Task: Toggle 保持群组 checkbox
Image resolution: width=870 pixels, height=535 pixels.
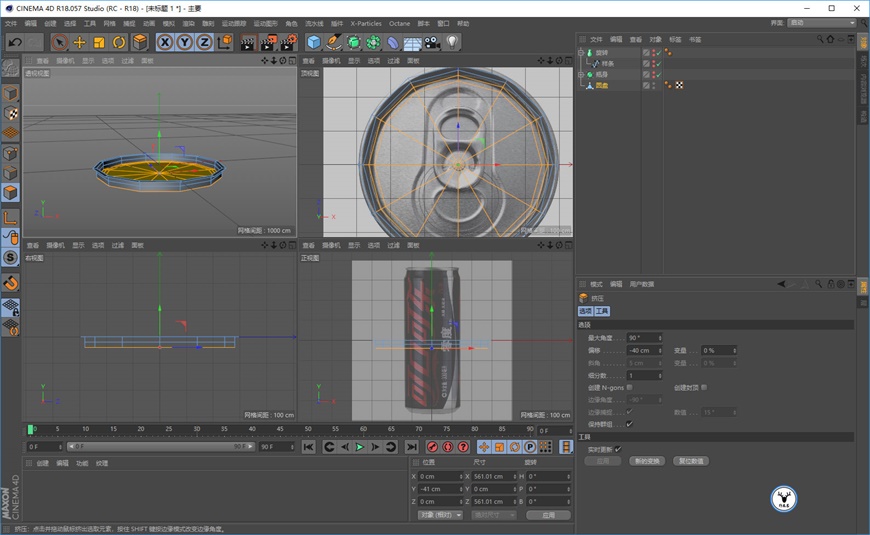Action: pyautogui.click(x=629, y=424)
